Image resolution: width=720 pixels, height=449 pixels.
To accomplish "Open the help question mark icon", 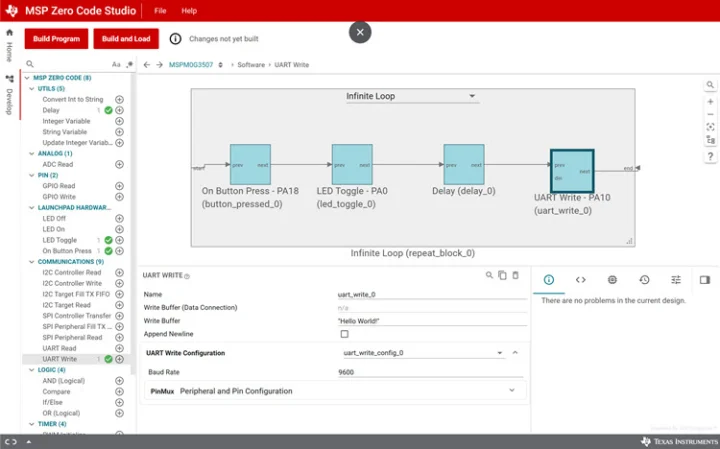I will pyautogui.click(x=710, y=157).
